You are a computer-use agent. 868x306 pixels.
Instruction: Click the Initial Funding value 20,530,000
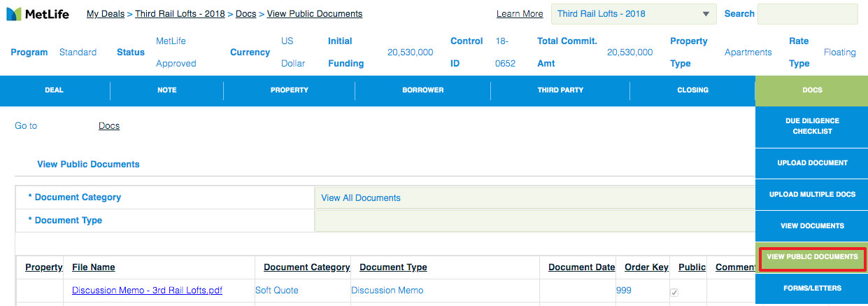[410, 53]
